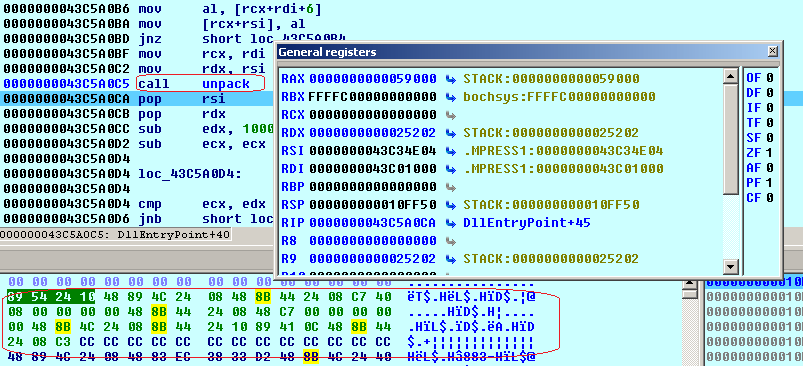Toggle the ZF flag value
The width and height of the screenshot is (803, 366).
(770, 153)
